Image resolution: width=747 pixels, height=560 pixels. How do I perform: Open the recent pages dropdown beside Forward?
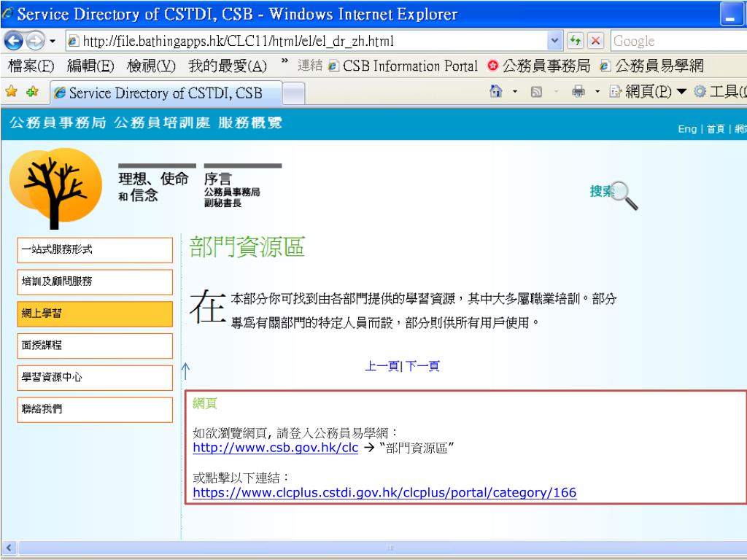coord(53,42)
